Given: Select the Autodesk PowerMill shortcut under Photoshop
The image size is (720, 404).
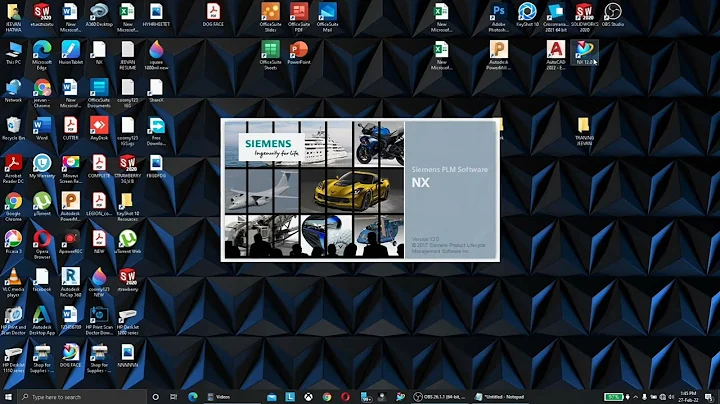Looking at the screenshot, I should 499,55.
